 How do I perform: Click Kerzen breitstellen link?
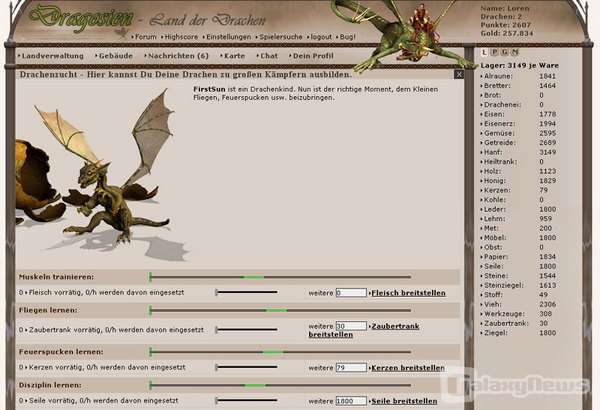click(x=408, y=368)
